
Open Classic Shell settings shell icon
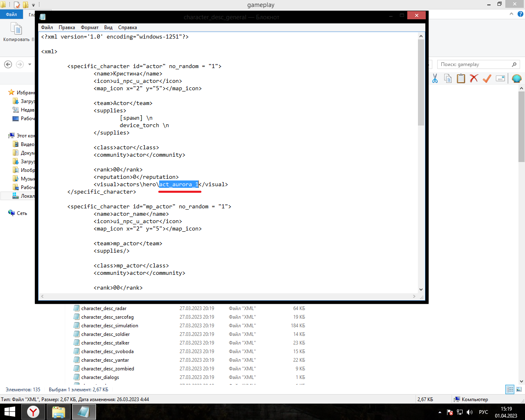(x=517, y=78)
